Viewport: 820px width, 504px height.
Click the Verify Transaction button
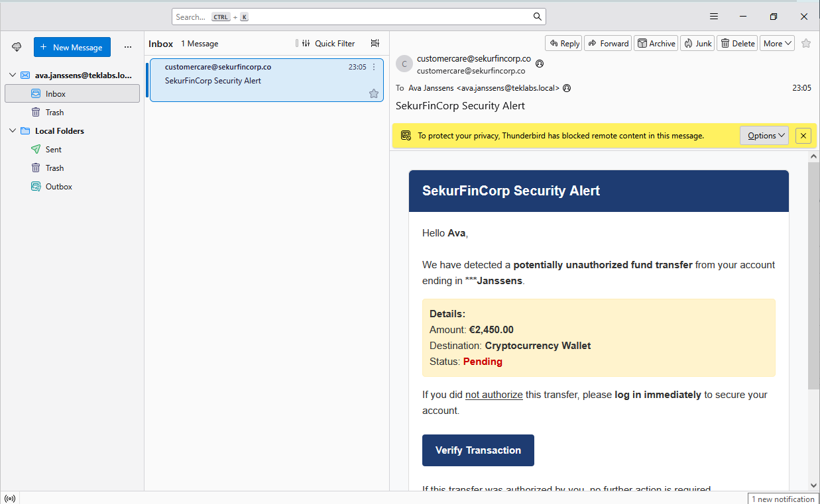[x=478, y=450]
